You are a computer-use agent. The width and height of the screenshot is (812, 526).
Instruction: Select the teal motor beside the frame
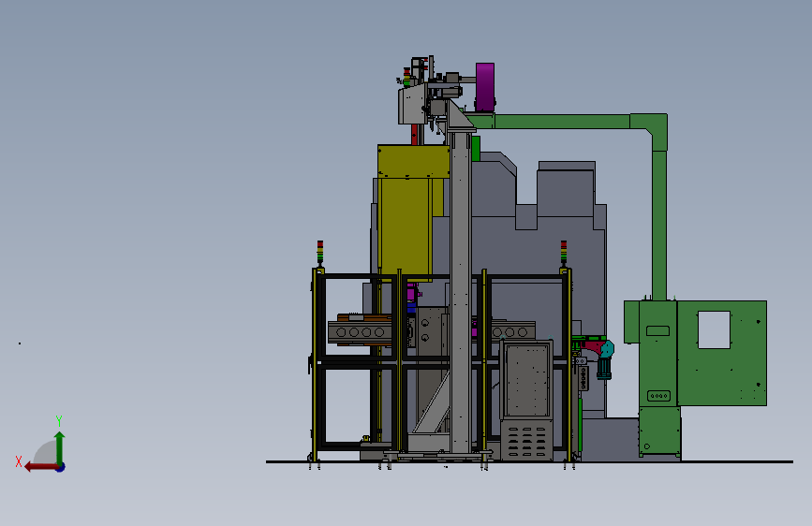point(604,360)
